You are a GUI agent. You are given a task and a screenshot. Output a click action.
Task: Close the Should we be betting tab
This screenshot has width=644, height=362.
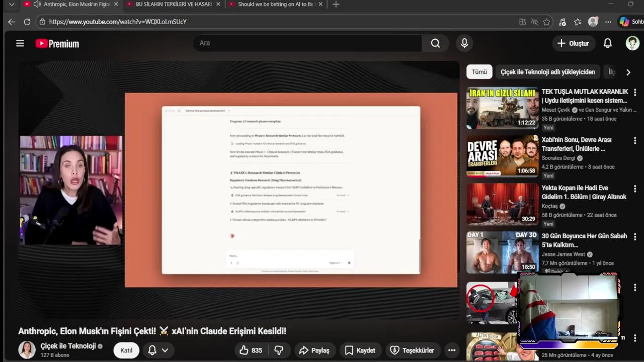(321, 4)
